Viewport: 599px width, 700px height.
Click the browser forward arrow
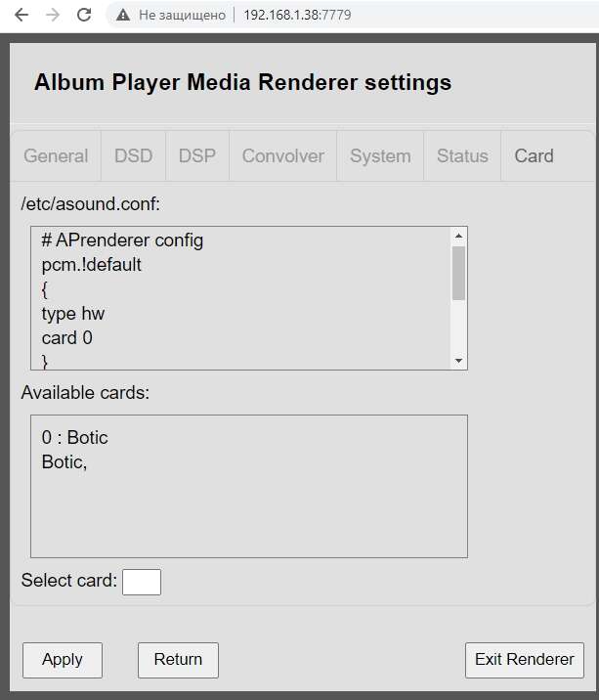tap(53, 15)
